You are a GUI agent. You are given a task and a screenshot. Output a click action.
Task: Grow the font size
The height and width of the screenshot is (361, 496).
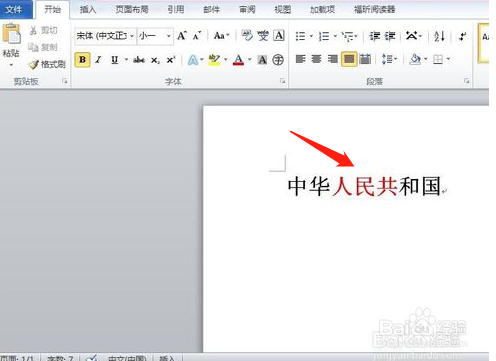[x=182, y=36]
